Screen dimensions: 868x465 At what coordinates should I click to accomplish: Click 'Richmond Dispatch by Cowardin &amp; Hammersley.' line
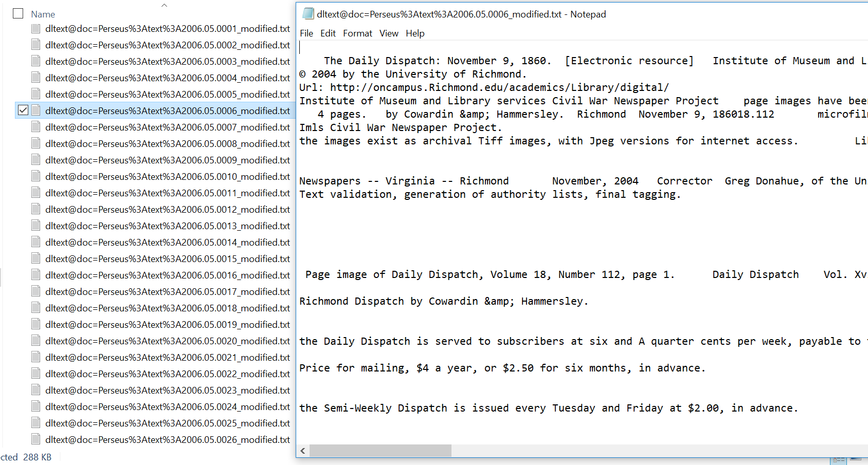(444, 301)
